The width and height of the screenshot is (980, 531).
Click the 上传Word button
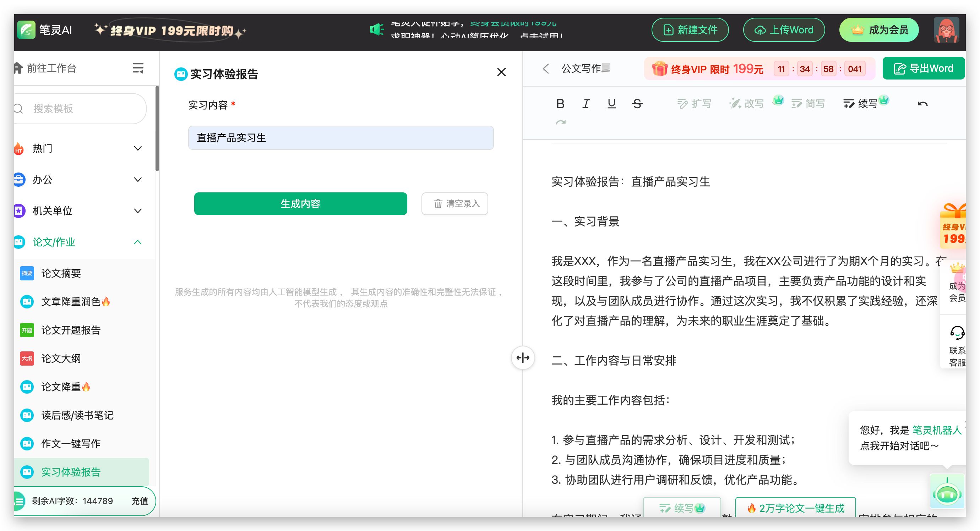784,30
